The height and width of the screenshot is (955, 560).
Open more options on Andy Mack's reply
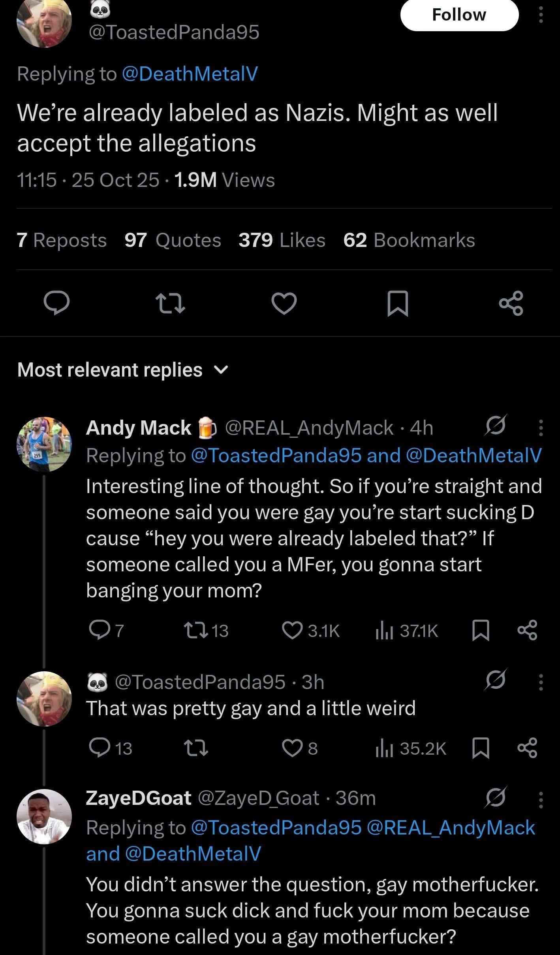(x=541, y=428)
